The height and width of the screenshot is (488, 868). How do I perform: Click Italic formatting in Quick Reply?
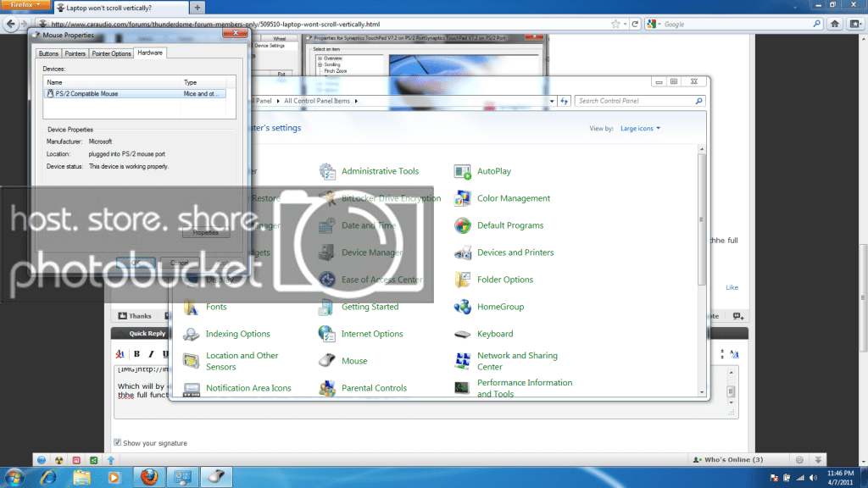(151, 354)
